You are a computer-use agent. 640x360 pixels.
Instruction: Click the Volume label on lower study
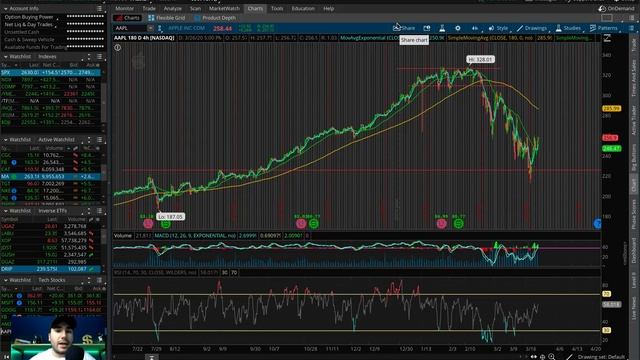[x=123, y=236]
